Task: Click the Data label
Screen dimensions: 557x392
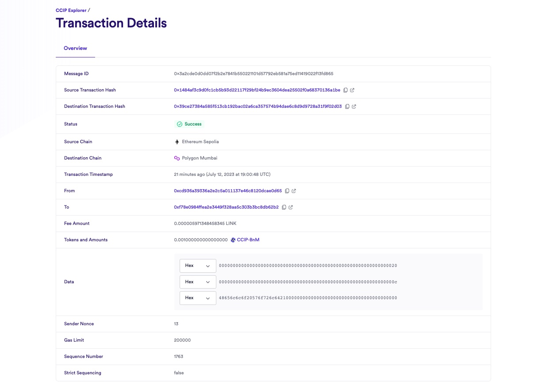Action: click(x=69, y=282)
